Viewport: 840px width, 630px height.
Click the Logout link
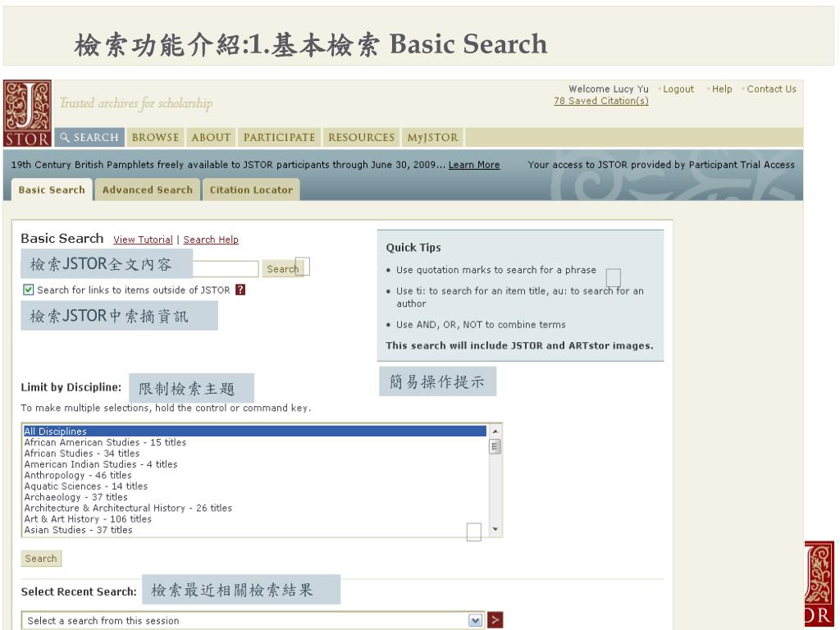click(x=678, y=89)
